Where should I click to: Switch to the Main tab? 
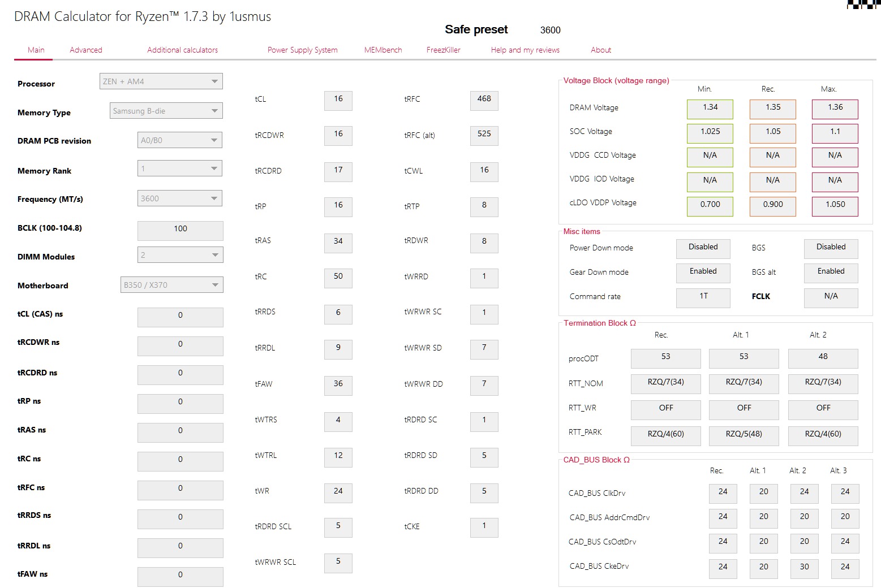pos(36,50)
